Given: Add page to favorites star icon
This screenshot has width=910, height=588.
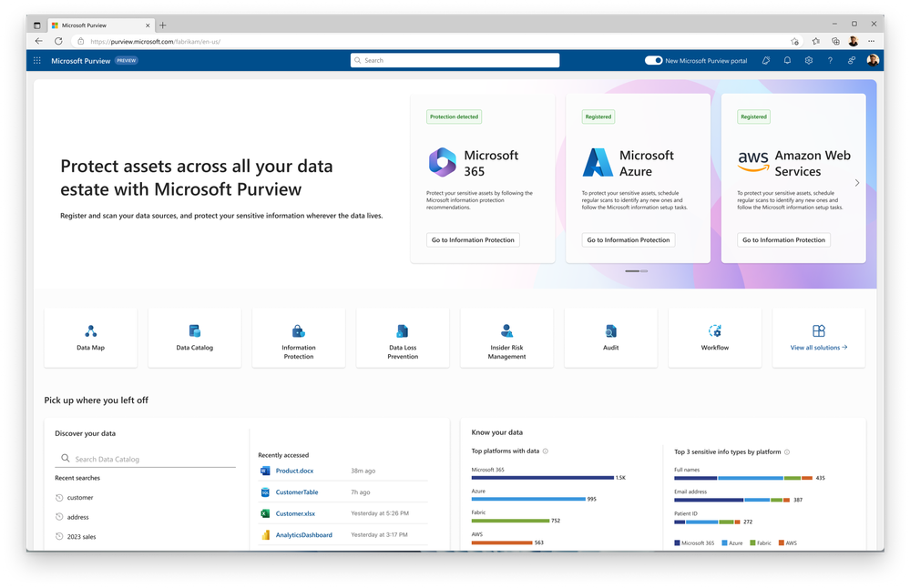Looking at the screenshot, I should [794, 41].
